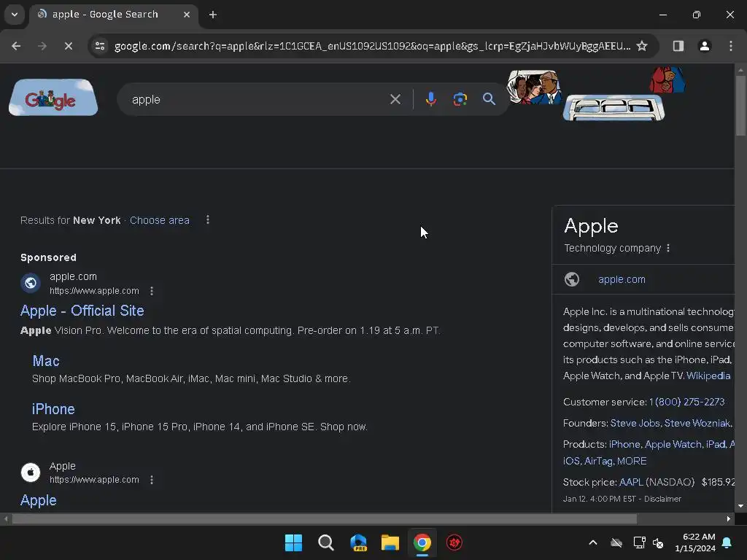This screenshot has height=560, width=747.
Task: Open the iPhone sitelink
Action: 53,409
